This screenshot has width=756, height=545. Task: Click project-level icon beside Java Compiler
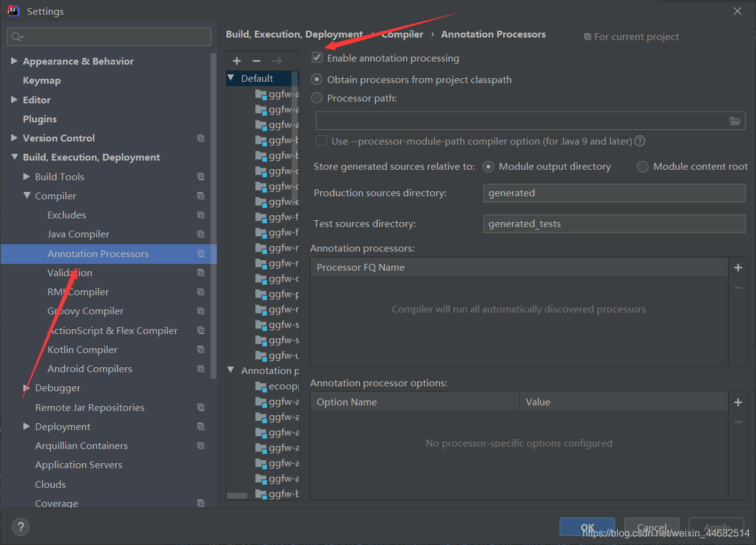click(x=201, y=234)
